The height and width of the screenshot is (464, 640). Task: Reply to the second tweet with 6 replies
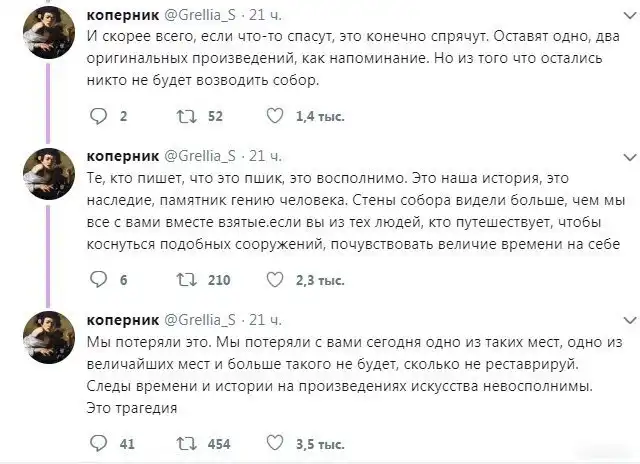tap(98, 280)
